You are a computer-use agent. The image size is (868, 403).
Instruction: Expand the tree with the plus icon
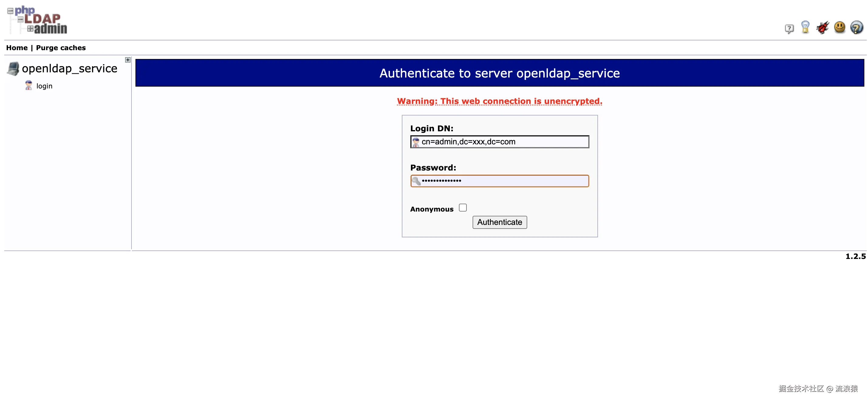(128, 60)
